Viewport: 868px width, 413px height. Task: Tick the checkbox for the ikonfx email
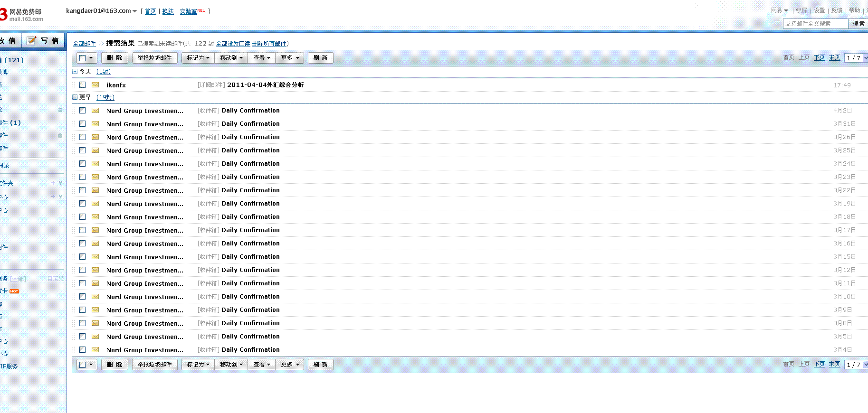click(x=83, y=85)
